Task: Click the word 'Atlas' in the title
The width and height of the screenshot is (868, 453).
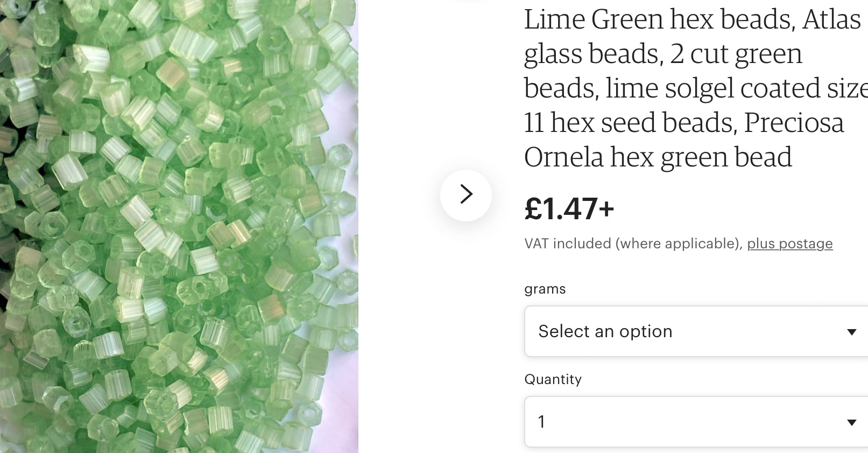Action: [831, 19]
